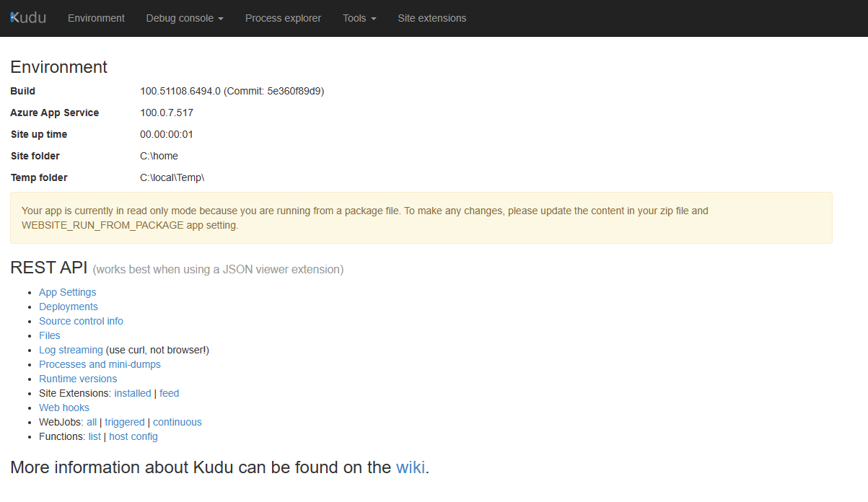The width and height of the screenshot is (868, 502).
Task: Expand the Debug console dropdown
Action: [x=185, y=18]
